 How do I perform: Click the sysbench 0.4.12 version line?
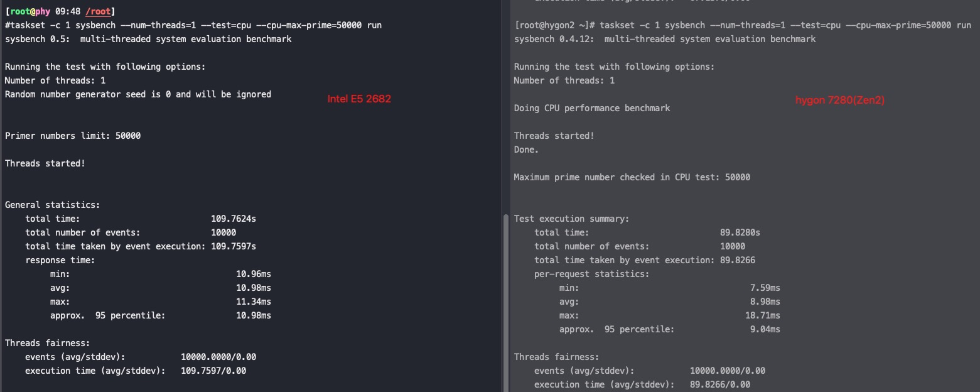coord(665,39)
